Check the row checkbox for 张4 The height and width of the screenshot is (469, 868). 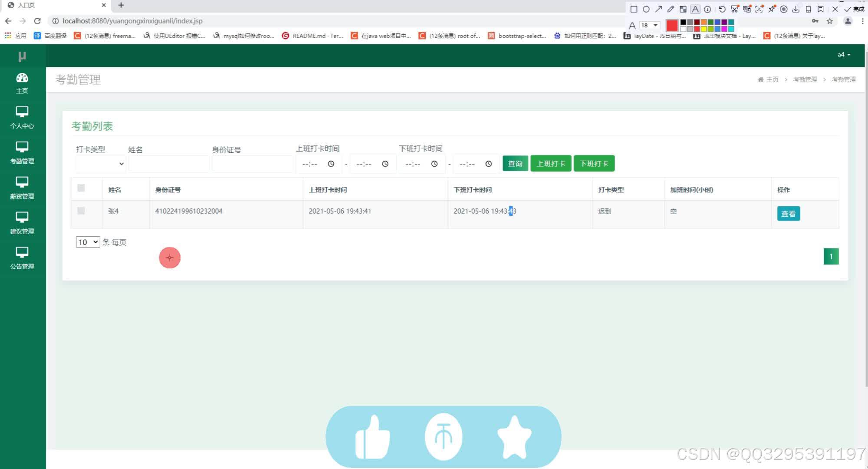click(81, 211)
